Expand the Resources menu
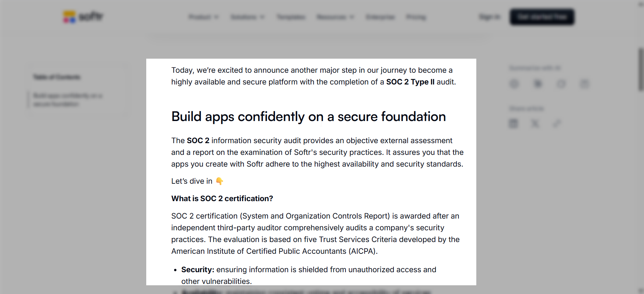Viewport: 644px width, 294px height. point(335,17)
